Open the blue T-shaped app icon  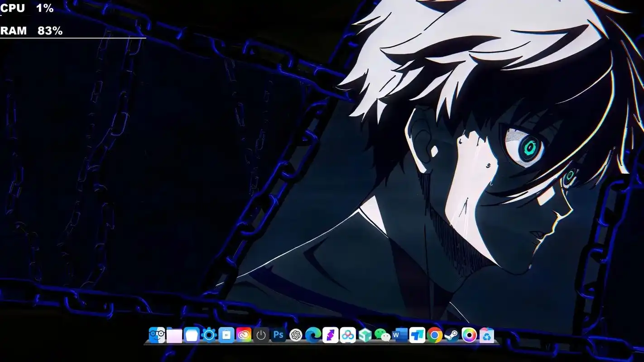417,335
